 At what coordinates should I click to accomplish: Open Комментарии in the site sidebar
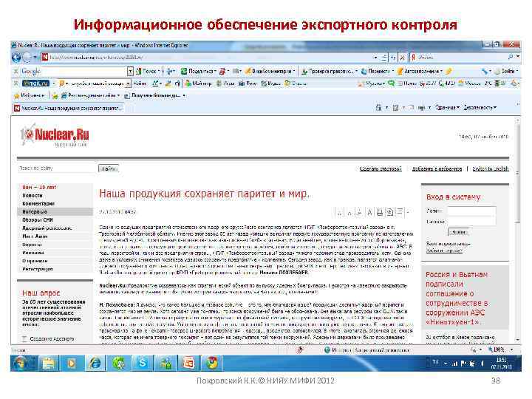coord(38,204)
